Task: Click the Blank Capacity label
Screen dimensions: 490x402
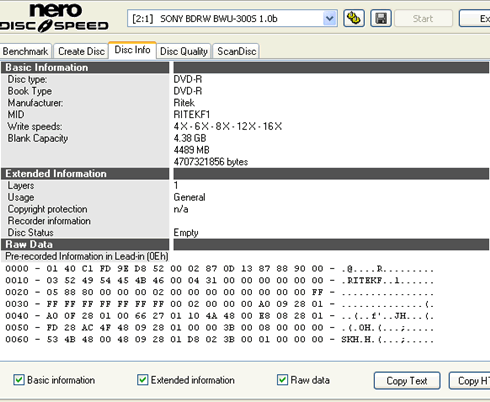Action: (x=38, y=138)
